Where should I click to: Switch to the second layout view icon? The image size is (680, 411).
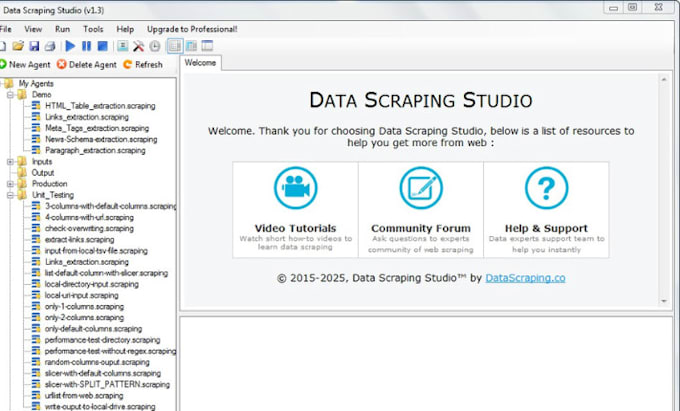click(191, 46)
